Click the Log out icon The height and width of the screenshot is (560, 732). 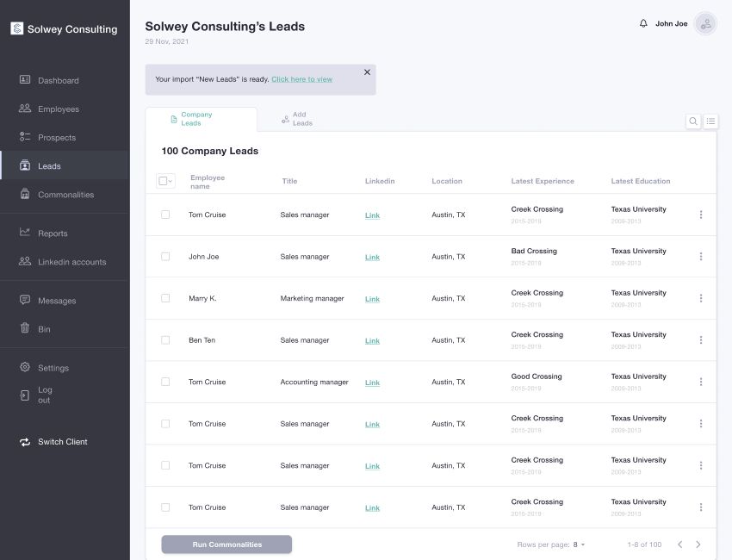25,395
